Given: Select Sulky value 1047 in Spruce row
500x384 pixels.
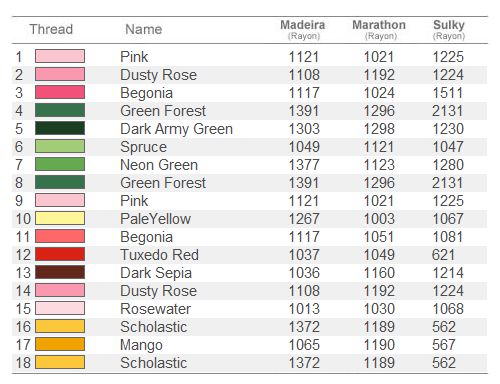Looking at the screenshot, I should [448, 147].
